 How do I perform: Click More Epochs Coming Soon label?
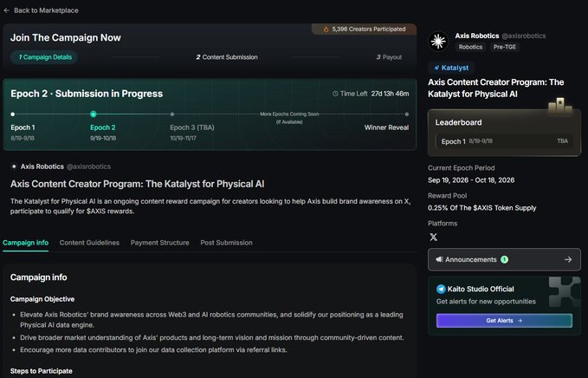pos(289,114)
